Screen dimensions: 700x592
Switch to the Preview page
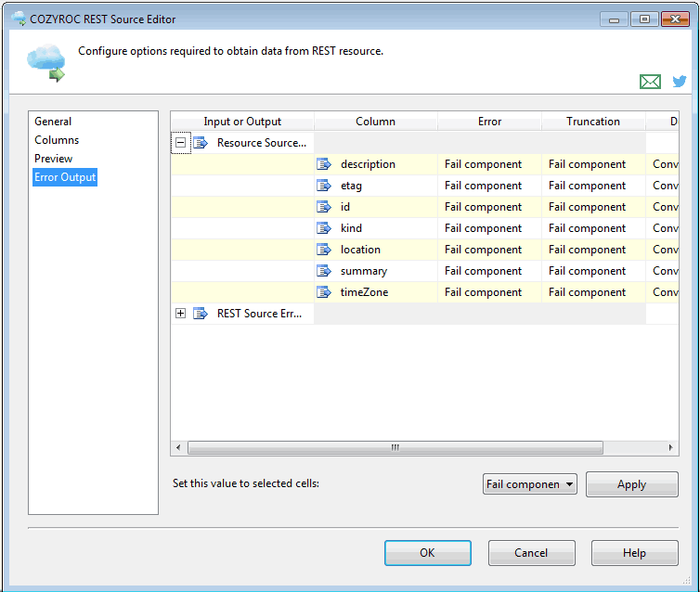pyautogui.click(x=53, y=159)
